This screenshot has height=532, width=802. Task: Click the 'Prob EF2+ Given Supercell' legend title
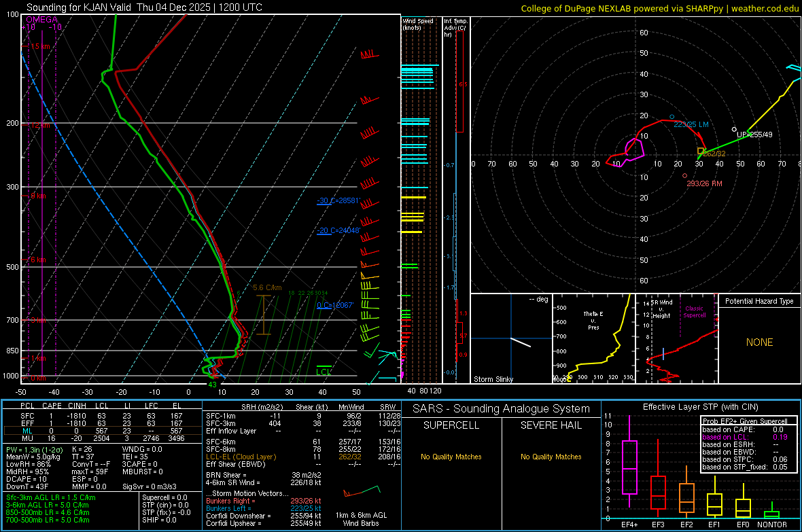point(745,421)
